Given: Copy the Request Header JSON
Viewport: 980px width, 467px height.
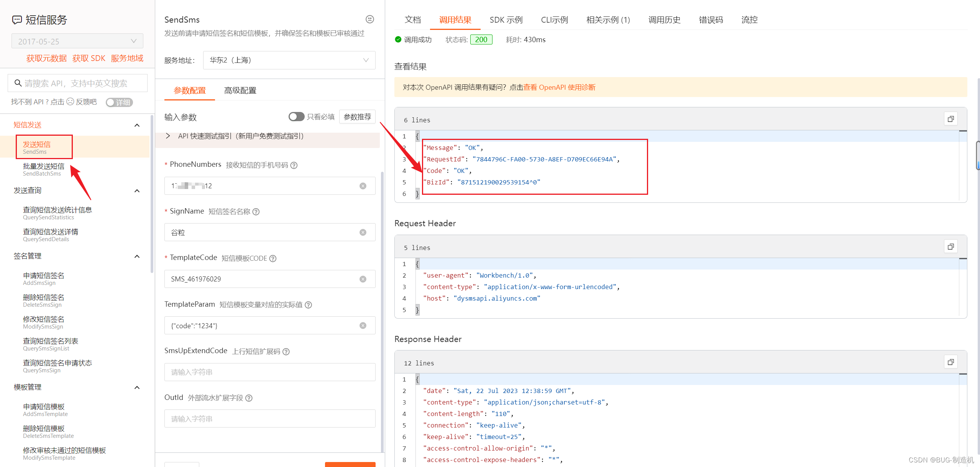Looking at the screenshot, I should click(950, 247).
